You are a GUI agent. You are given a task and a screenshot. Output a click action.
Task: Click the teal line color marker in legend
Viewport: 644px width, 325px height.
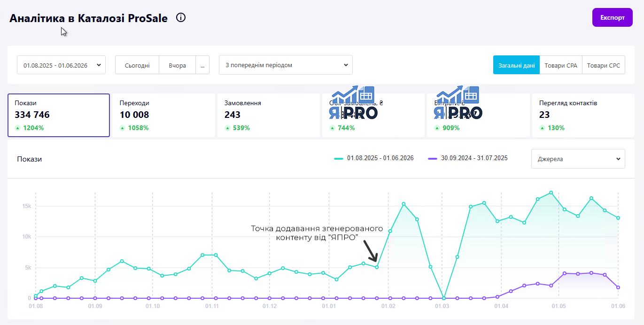[x=339, y=159]
